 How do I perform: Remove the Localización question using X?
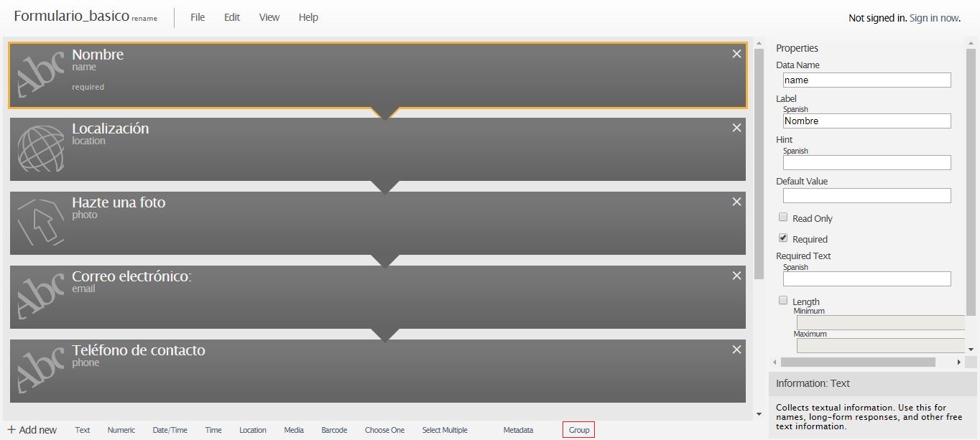tap(736, 128)
